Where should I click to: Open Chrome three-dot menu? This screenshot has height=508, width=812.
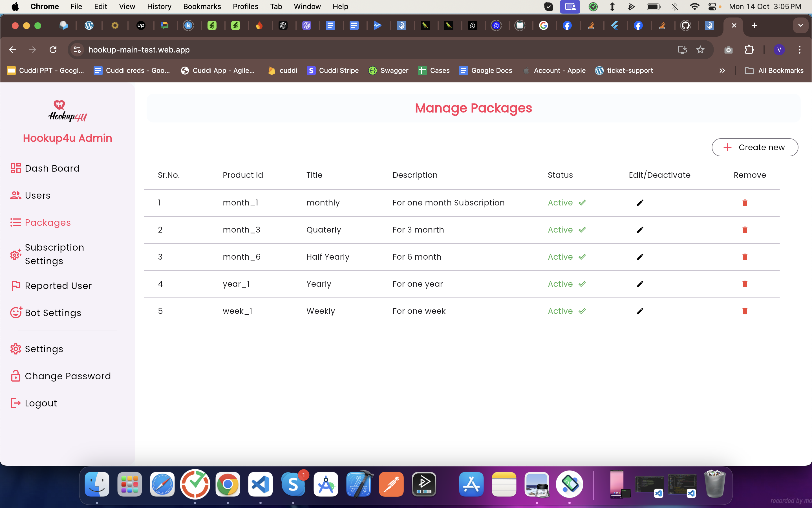800,50
